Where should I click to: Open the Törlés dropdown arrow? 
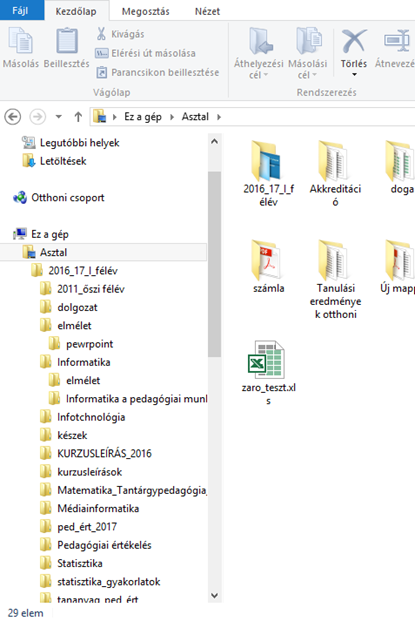point(354,74)
